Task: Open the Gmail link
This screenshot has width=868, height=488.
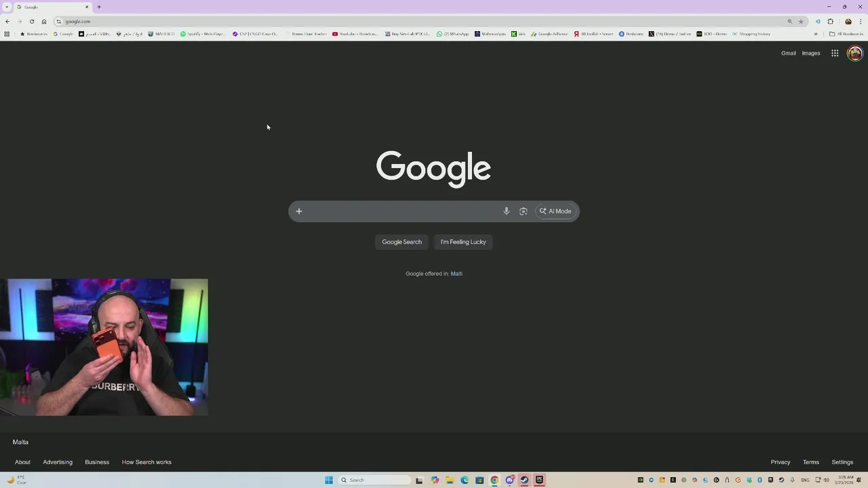Action: point(788,53)
